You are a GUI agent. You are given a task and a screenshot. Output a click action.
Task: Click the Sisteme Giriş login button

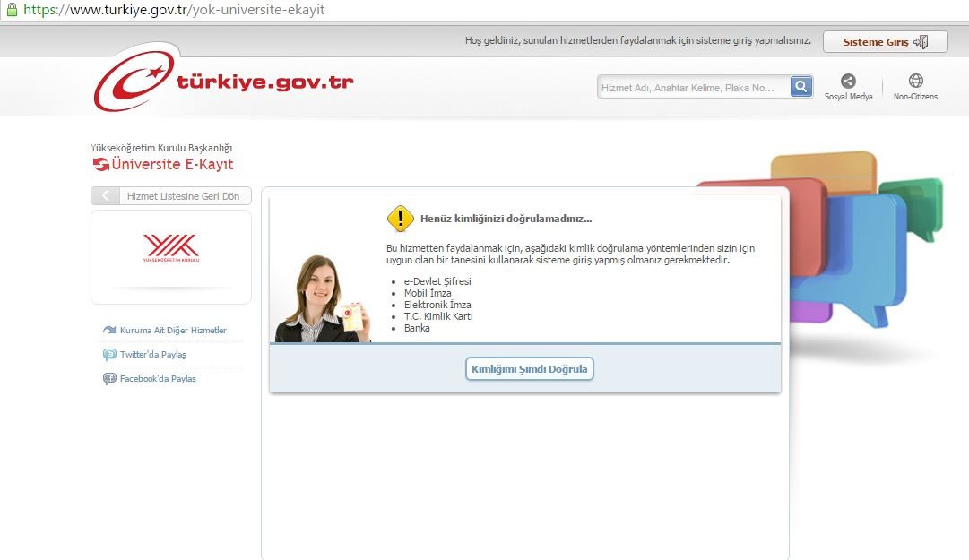(x=885, y=42)
